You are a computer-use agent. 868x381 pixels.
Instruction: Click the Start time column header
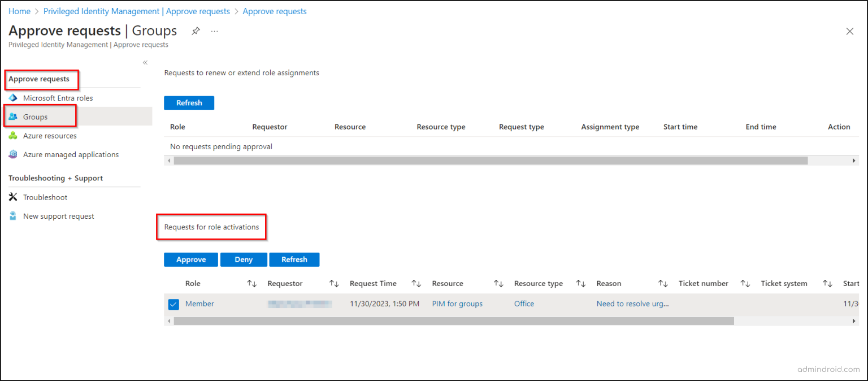[680, 127]
